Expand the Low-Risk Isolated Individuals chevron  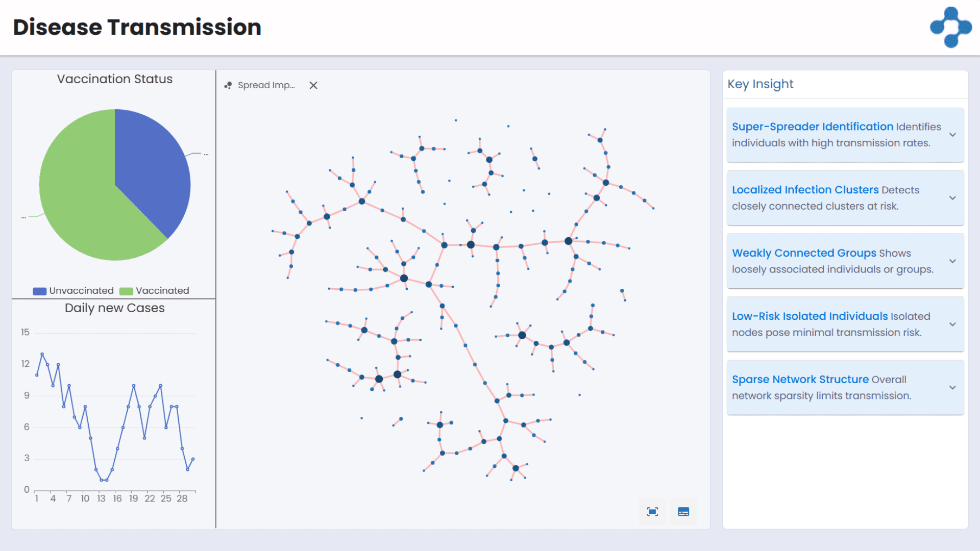click(x=952, y=324)
